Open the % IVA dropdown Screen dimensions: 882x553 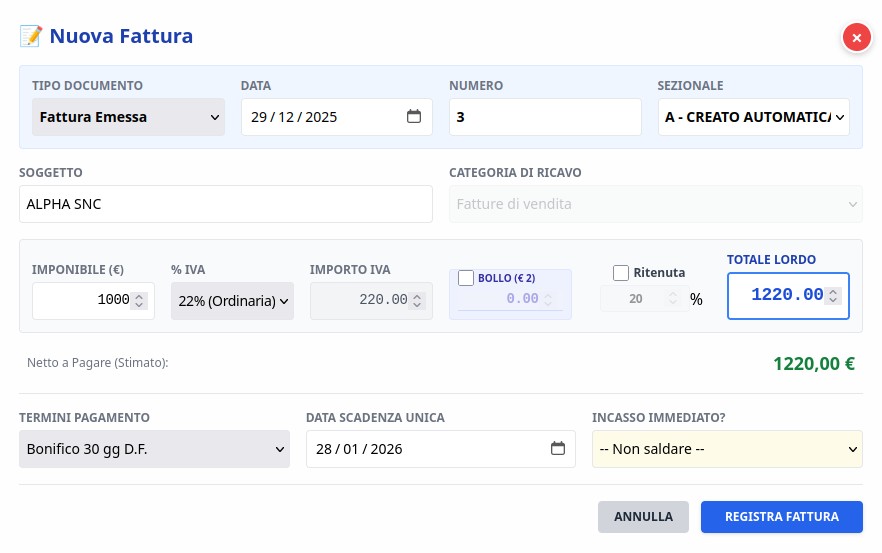point(232,300)
